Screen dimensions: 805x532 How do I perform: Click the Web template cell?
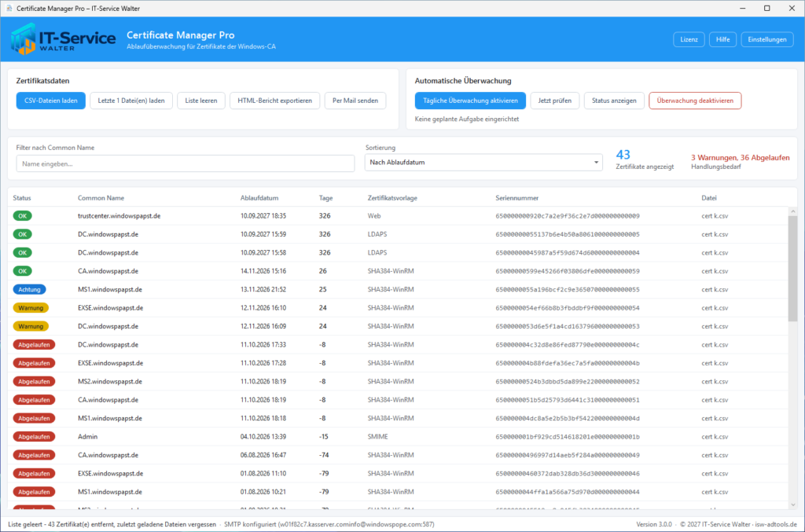(373, 216)
